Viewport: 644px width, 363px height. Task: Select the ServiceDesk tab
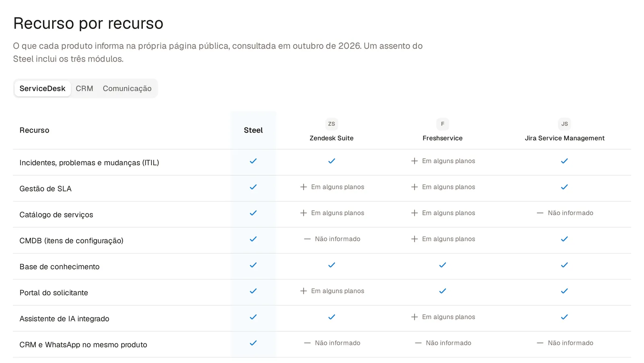42,89
